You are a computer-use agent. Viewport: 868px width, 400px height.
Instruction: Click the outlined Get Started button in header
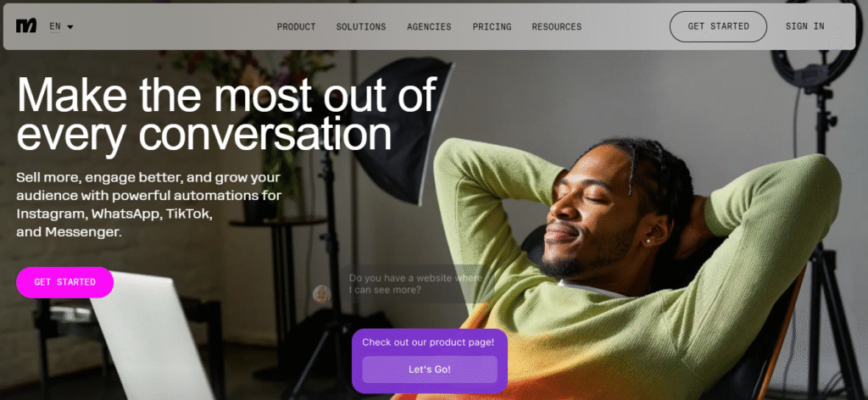pos(718,26)
